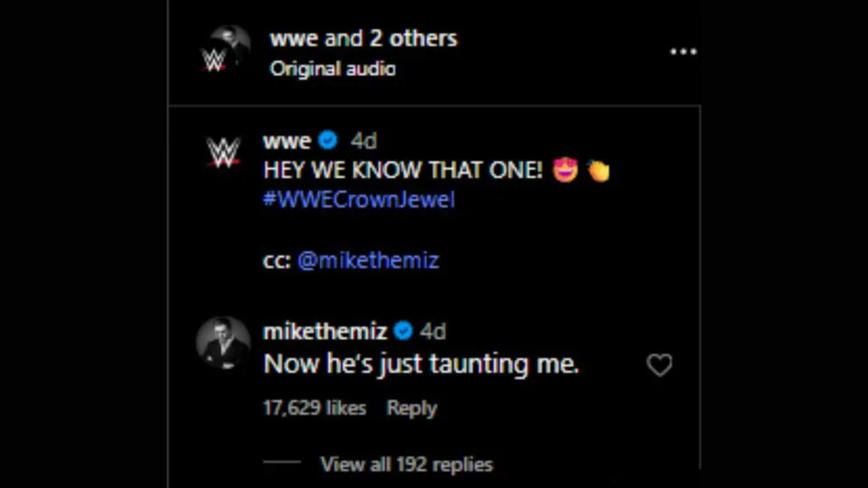The image size is (868, 488).
Task: Click the wwe username in the caption
Action: pos(286,141)
